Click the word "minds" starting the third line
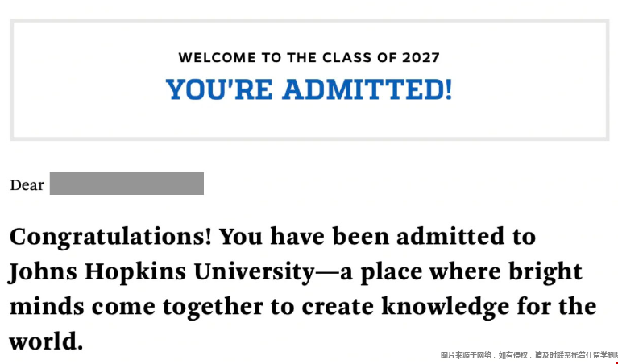The image size is (618, 364). point(47,308)
